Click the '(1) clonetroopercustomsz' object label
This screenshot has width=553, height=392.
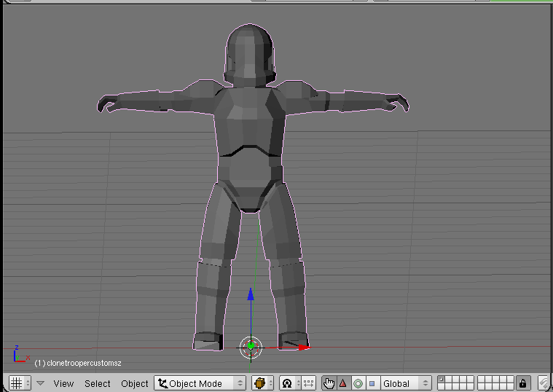[x=78, y=363]
